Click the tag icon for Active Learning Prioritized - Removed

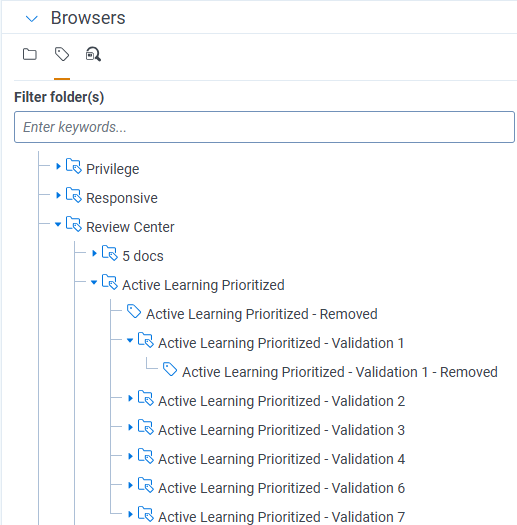coord(134,311)
